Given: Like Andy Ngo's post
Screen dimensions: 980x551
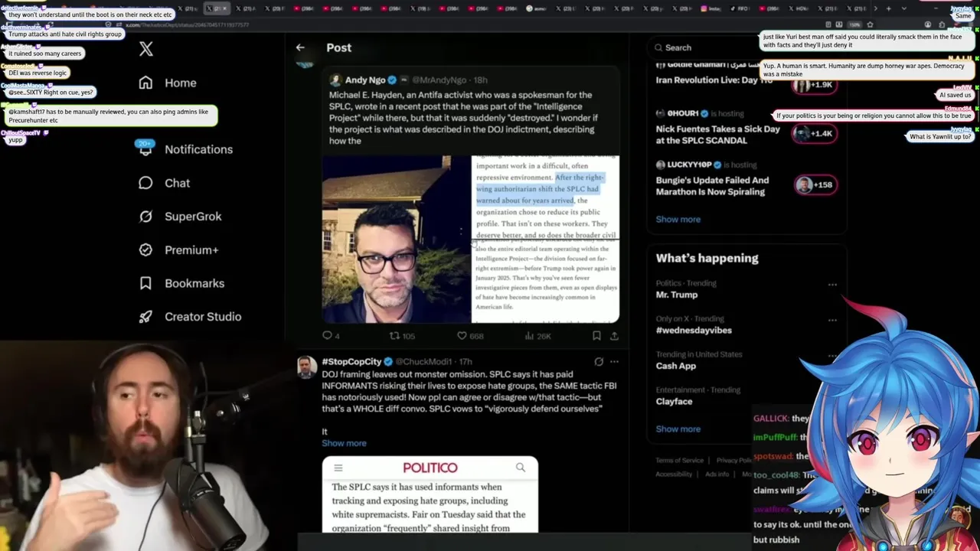Looking at the screenshot, I should pyautogui.click(x=469, y=335).
